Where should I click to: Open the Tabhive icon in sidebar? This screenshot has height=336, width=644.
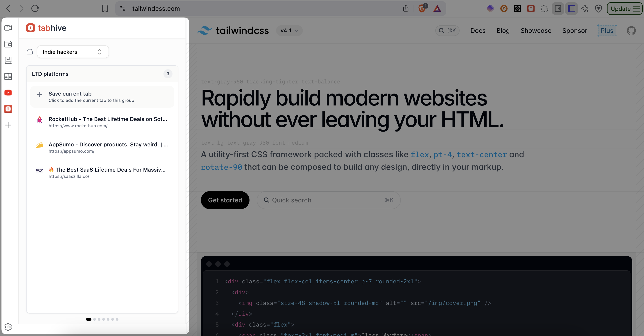[8, 109]
